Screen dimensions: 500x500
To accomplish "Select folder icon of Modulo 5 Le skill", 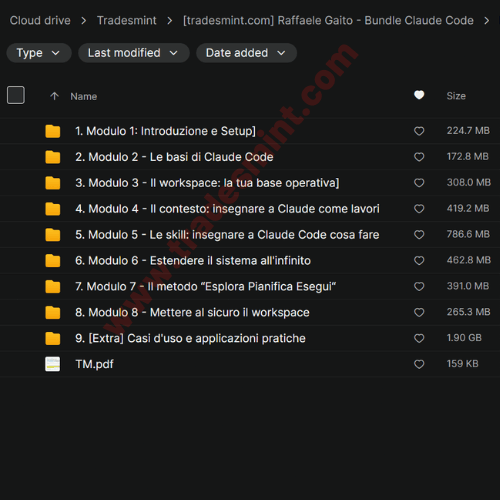I will [x=53, y=235].
